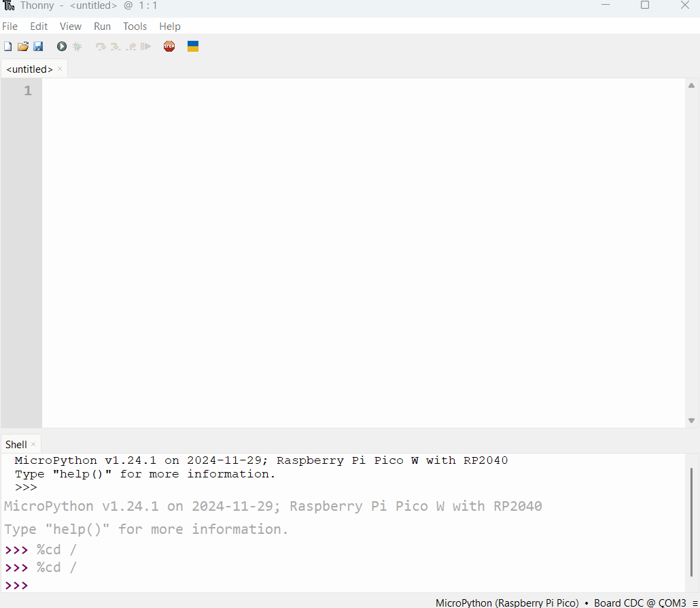Open the File menu
The width and height of the screenshot is (700, 608).
pyautogui.click(x=10, y=27)
